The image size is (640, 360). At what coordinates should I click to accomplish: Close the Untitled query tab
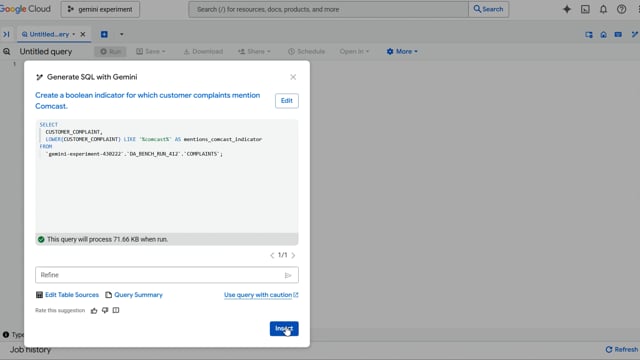coord(83,34)
